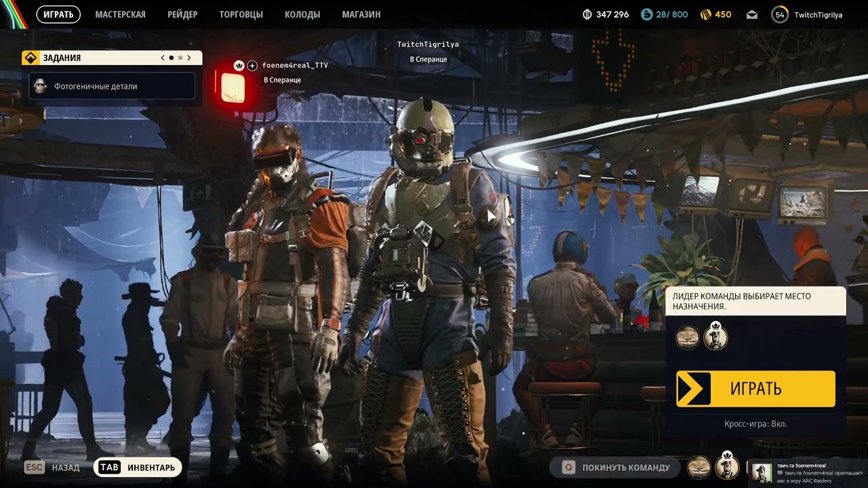
Task: Select the КОЛОДЫ tab
Action: [x=302, y=14]
